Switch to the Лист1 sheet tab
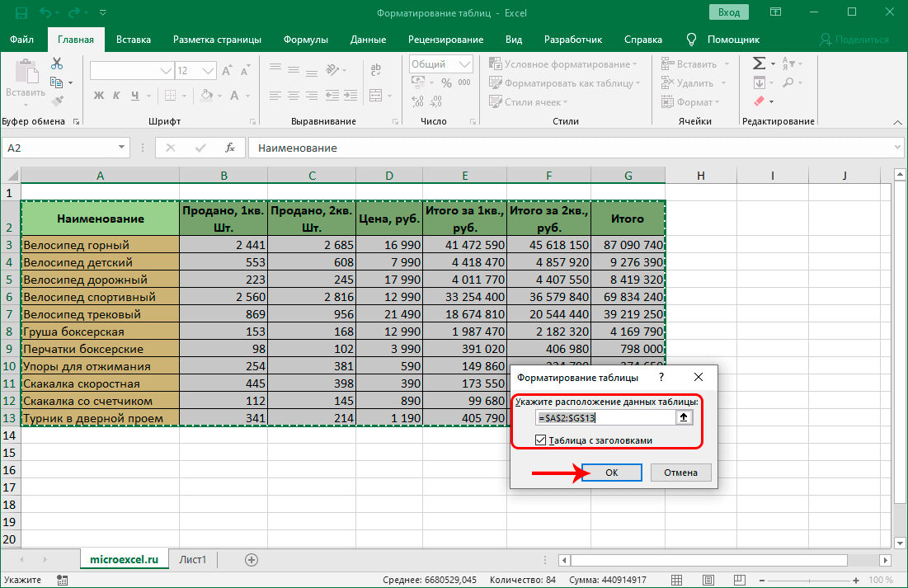Screen dimensions: 908x588 pyautogui.click(x=192, y=559)
